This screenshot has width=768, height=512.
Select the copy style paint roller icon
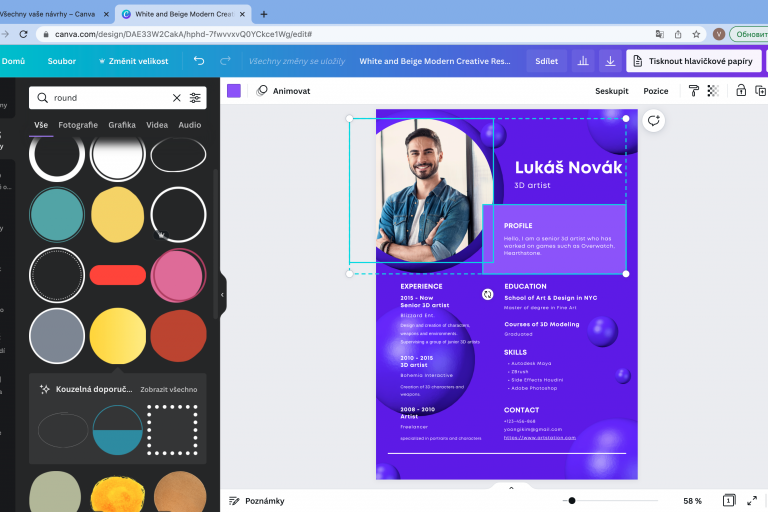coord(693,90)
